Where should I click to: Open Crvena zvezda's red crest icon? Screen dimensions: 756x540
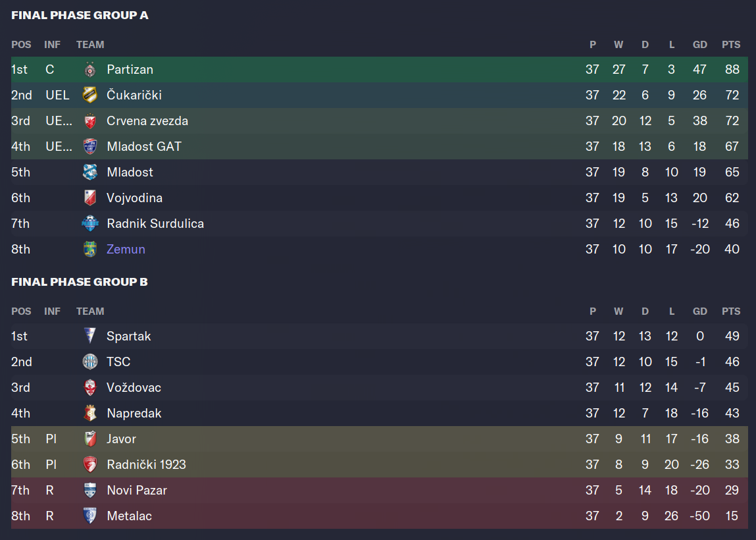(90, 121)
